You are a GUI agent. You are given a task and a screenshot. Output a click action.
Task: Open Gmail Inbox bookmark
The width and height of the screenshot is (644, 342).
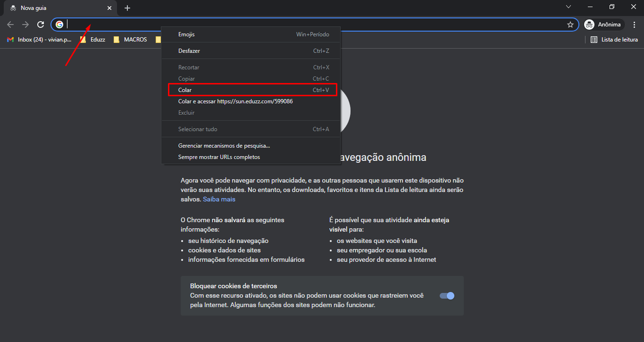coord(39,40)
